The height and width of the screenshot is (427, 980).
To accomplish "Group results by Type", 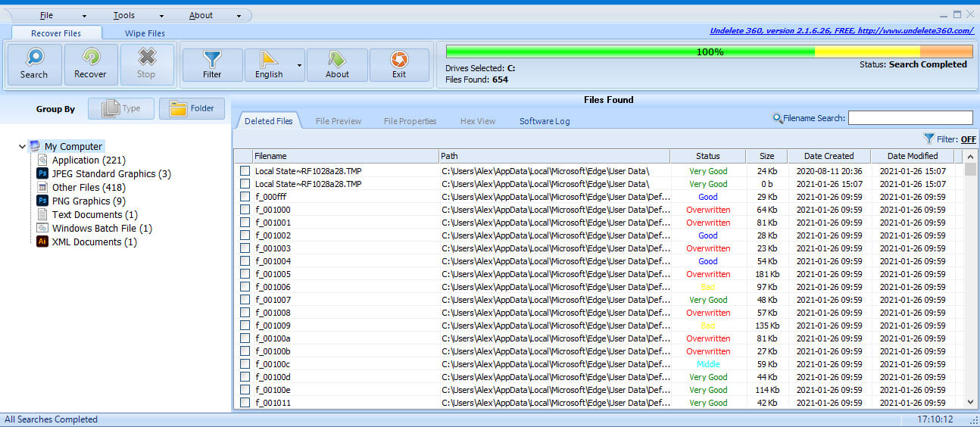I will [x=121, y=108].
